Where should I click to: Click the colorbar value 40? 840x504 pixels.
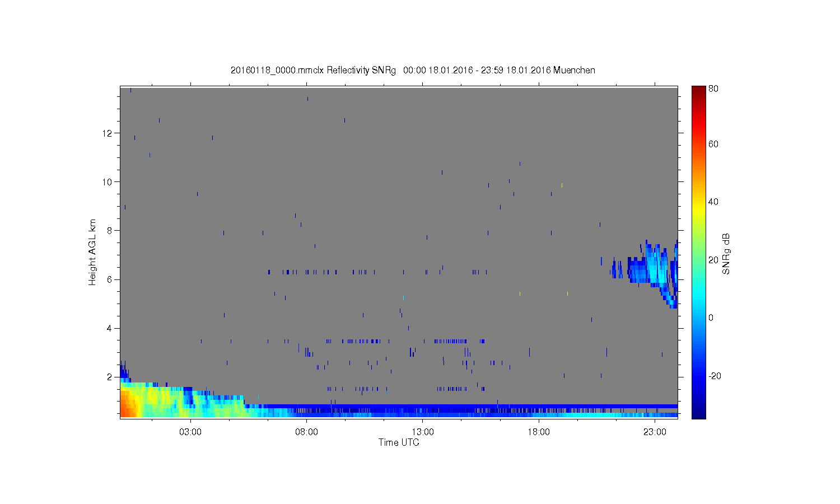coord(713,202)
